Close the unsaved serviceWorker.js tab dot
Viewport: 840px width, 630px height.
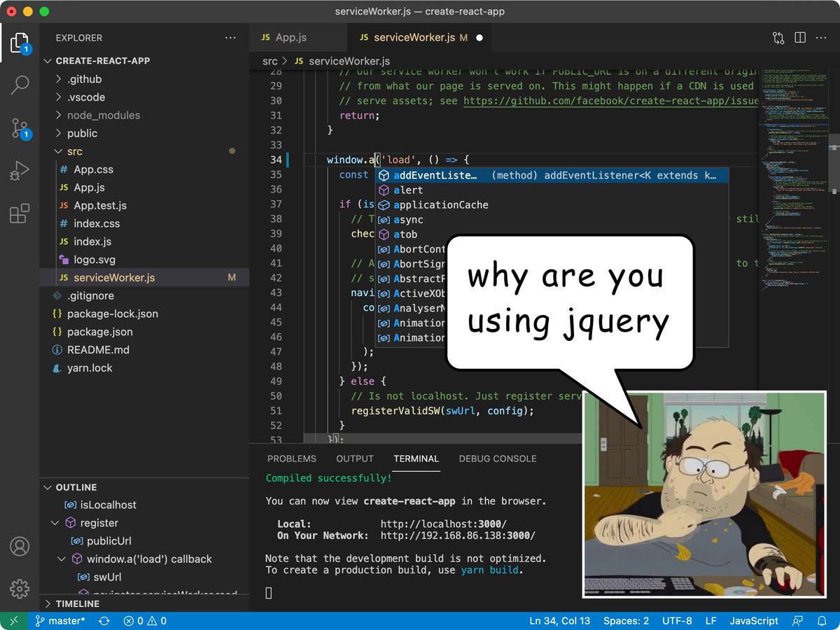tap(479, 38)
